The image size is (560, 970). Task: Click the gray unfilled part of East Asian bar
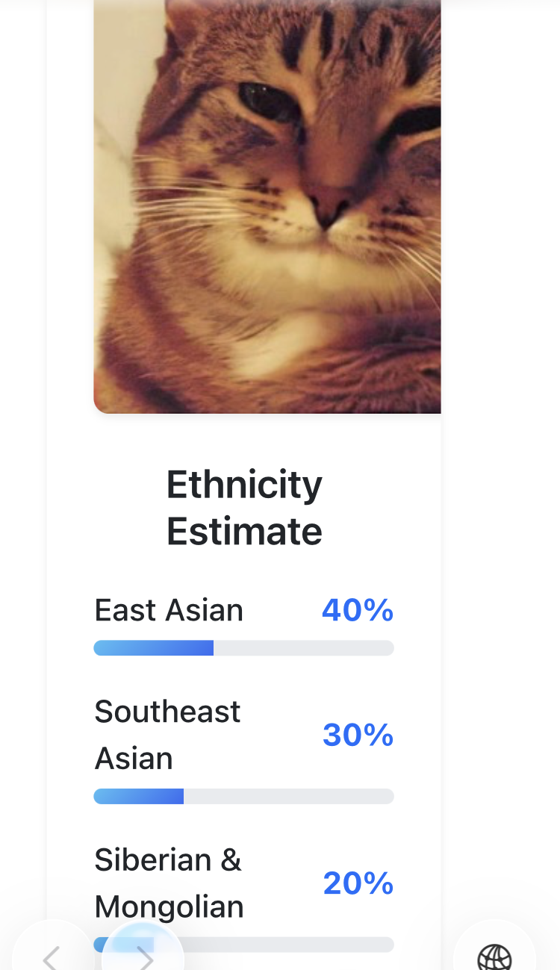303,648
